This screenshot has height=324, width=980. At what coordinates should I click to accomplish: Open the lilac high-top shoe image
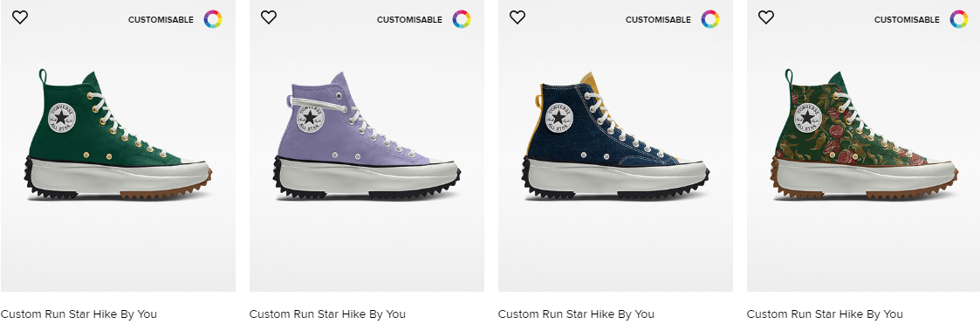click(x=367, y=135)
